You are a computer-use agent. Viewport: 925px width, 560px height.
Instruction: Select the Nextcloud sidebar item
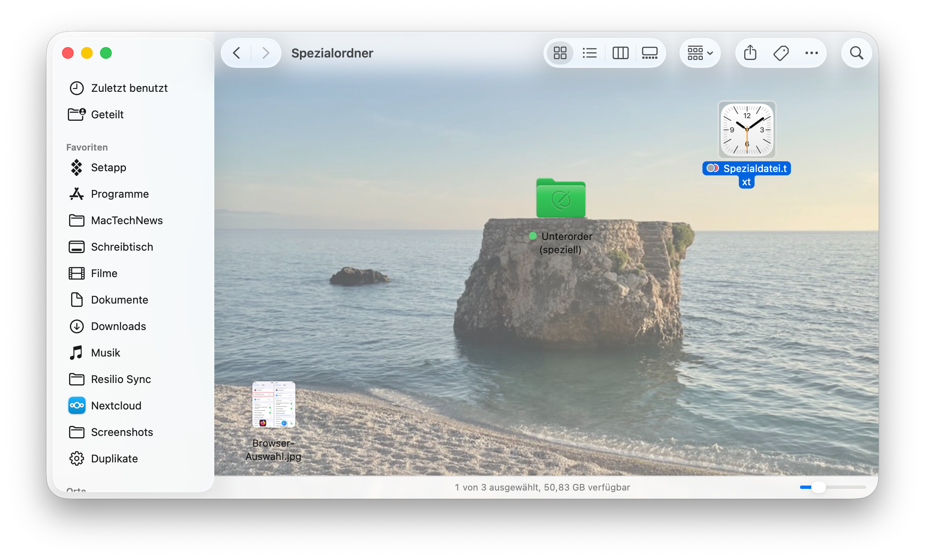(x=116, y=406)
